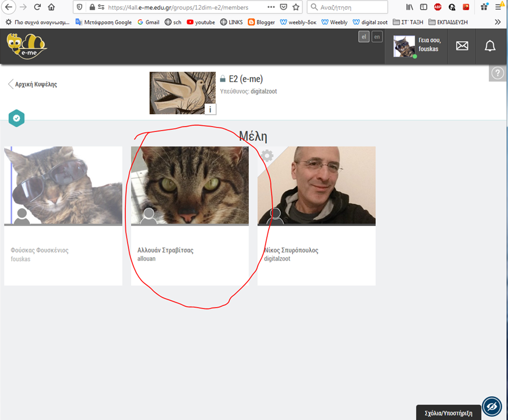Open Weebly bookmark

(x=334, y=22)
